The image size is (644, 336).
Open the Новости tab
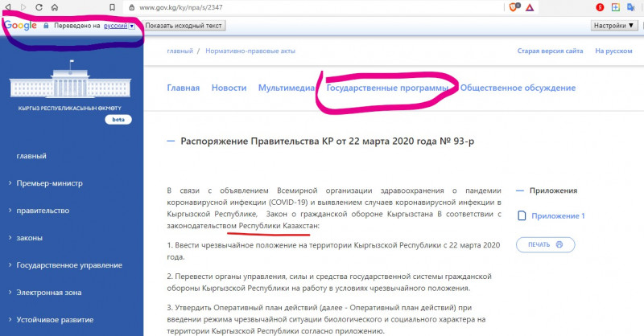(229, 88)
